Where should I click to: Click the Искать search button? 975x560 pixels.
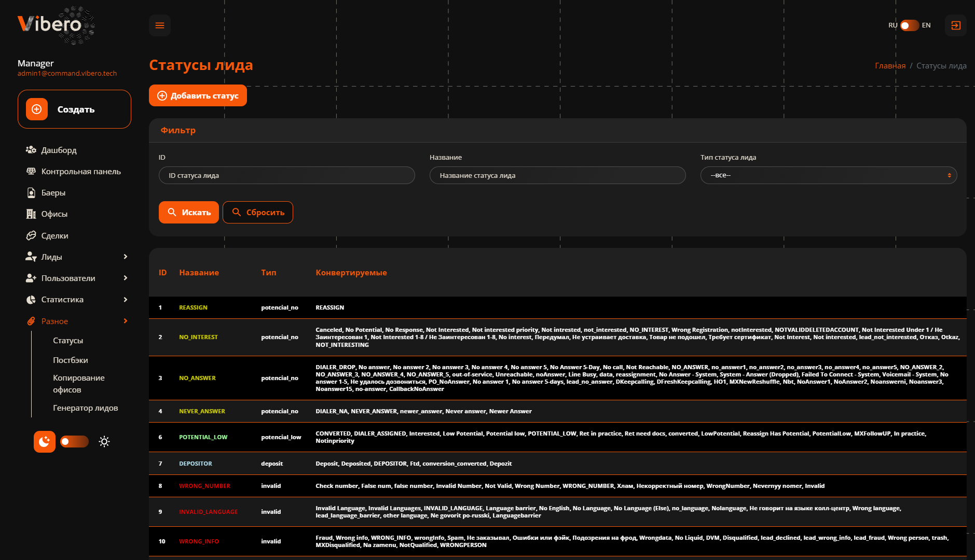[x=189, y=212]
